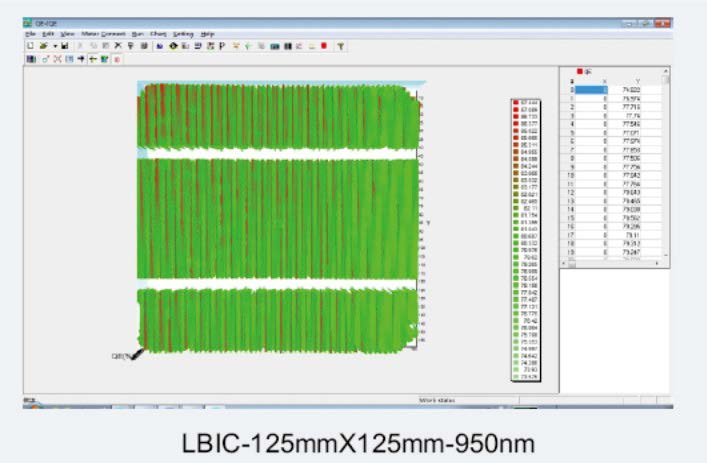Click the funnel filter icon at toolbar end
This screenshot has height=463, width=707.
click(x=340, y=46)
